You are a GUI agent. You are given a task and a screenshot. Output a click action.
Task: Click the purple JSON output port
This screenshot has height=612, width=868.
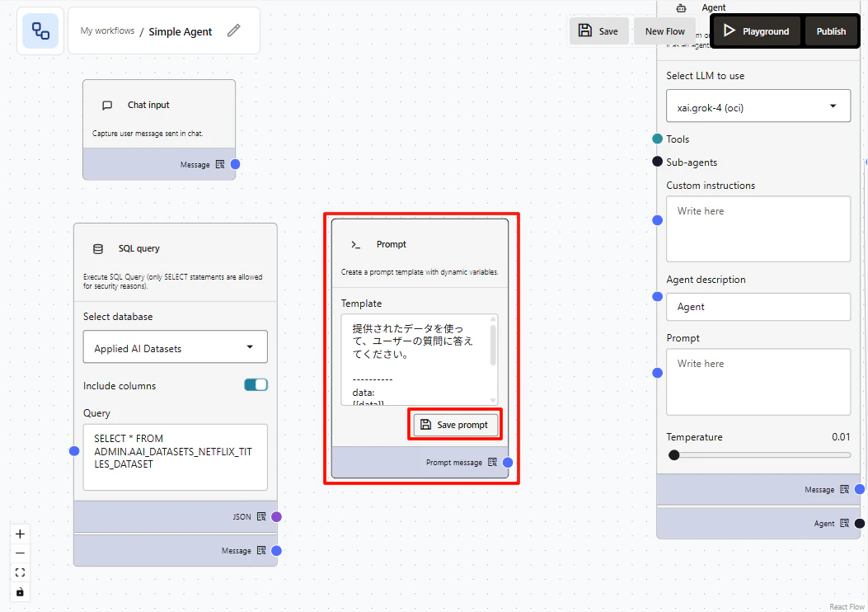[276, 517]
